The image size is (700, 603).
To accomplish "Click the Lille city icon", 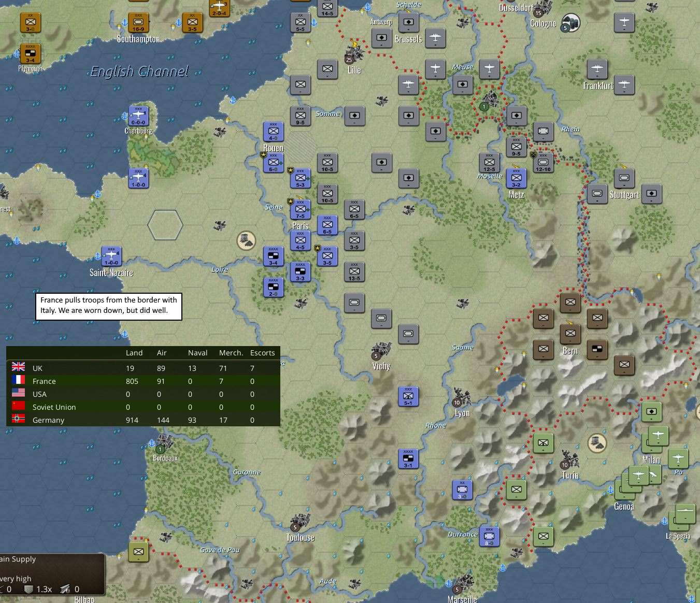I will pyautogui.click(x=354, y=54).
